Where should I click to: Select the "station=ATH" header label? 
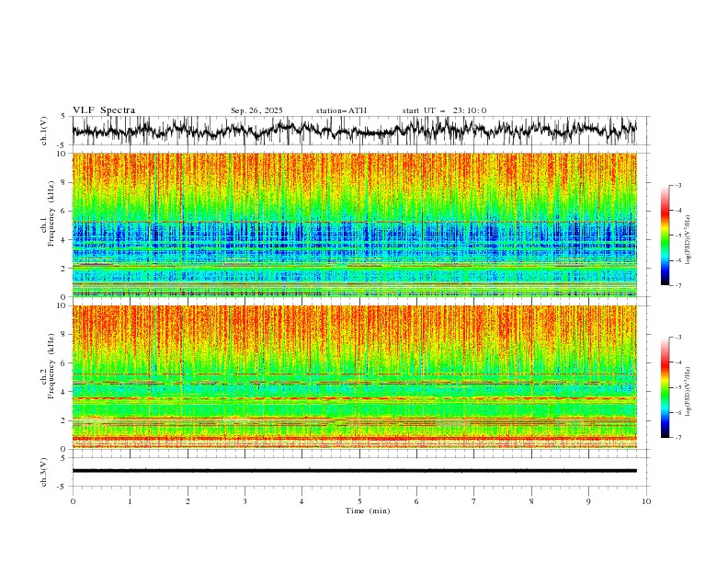tap(341, 110)
